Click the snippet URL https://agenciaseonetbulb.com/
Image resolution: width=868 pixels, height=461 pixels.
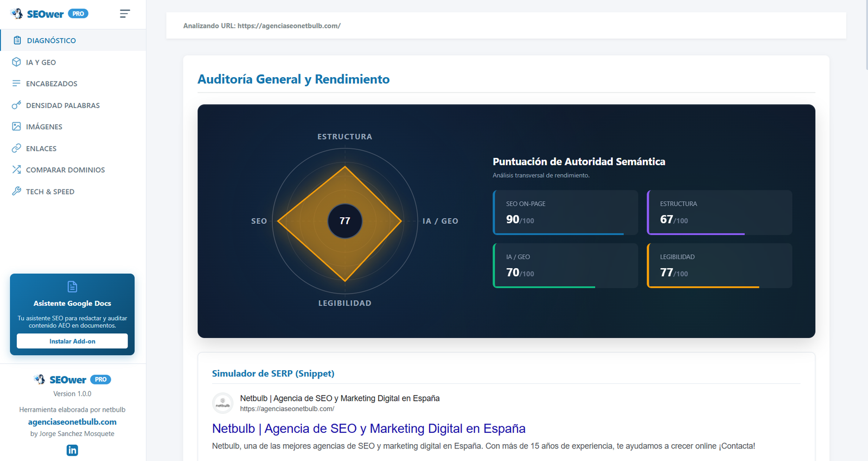pyautogui.click(x=287, y=409)
